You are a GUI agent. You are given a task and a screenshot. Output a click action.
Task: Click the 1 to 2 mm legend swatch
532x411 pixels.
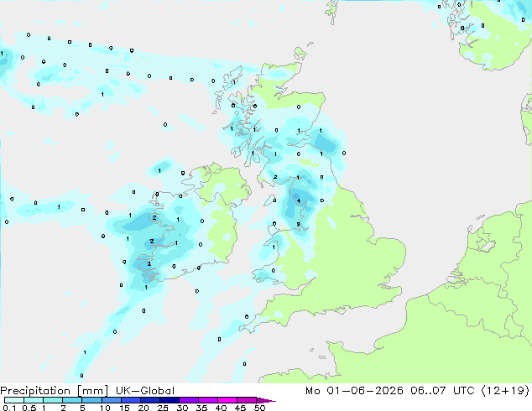pyautogui.click(x=53, y=400)
